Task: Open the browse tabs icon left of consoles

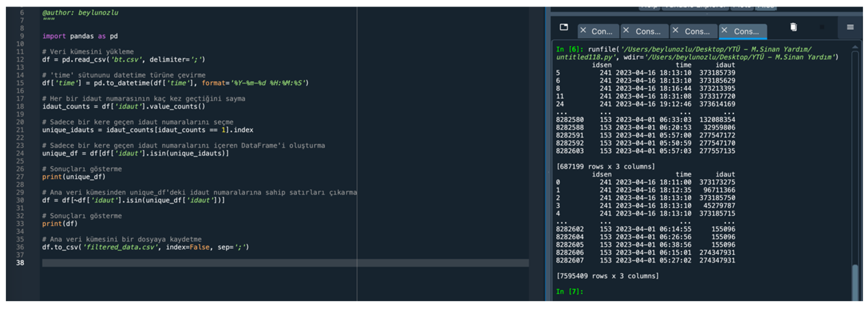Action: pos(564,27)
